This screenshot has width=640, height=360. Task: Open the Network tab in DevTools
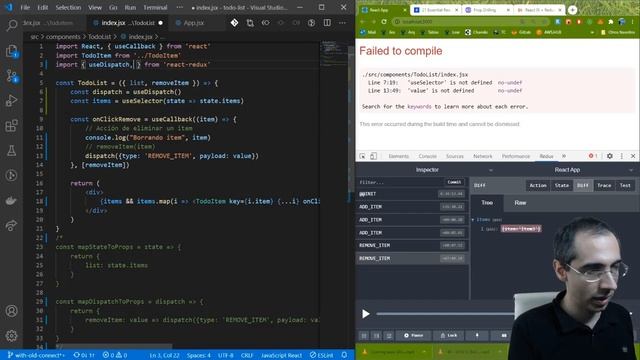482,156
